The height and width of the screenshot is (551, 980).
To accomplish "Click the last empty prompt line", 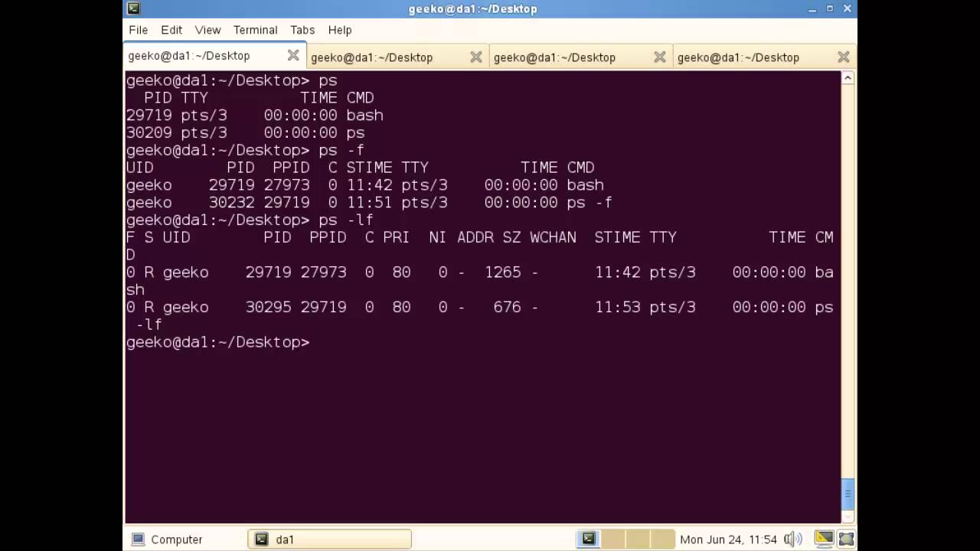I will click(217, 342).
